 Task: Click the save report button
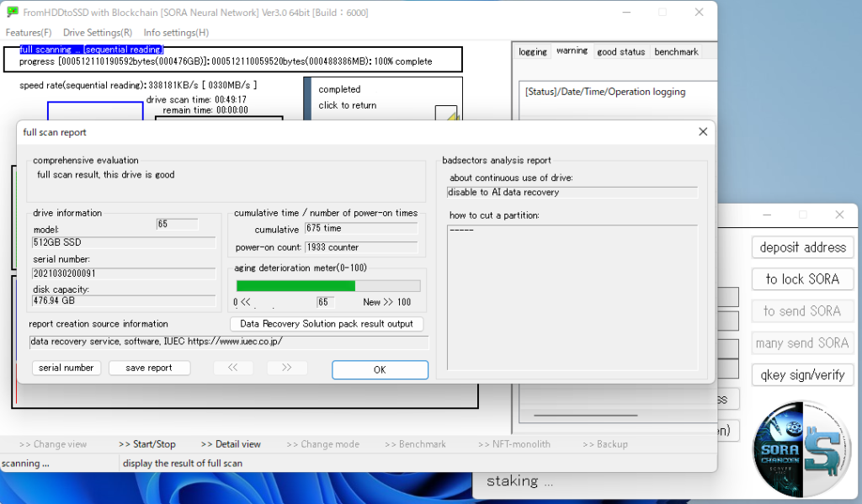pos(149,368)
